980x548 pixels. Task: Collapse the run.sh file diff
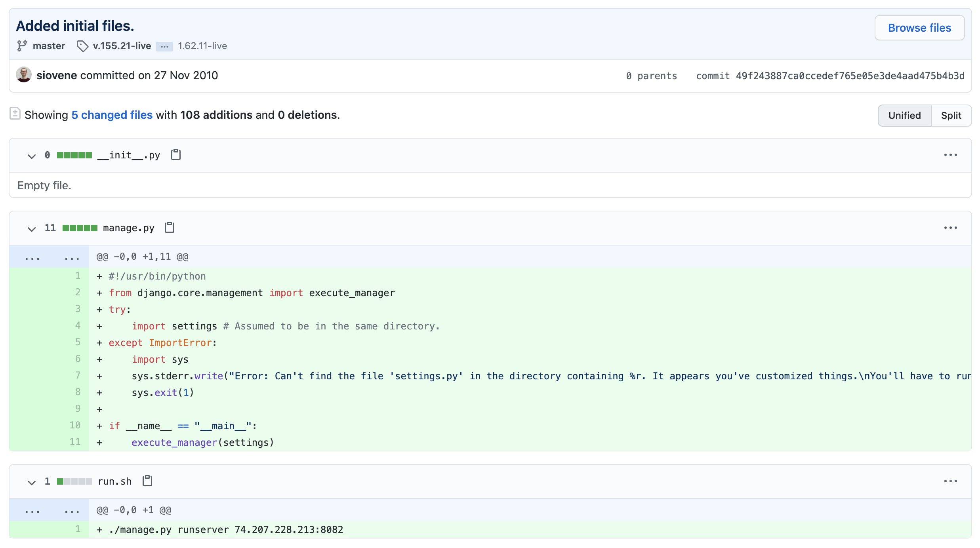(x=32, y=482)
